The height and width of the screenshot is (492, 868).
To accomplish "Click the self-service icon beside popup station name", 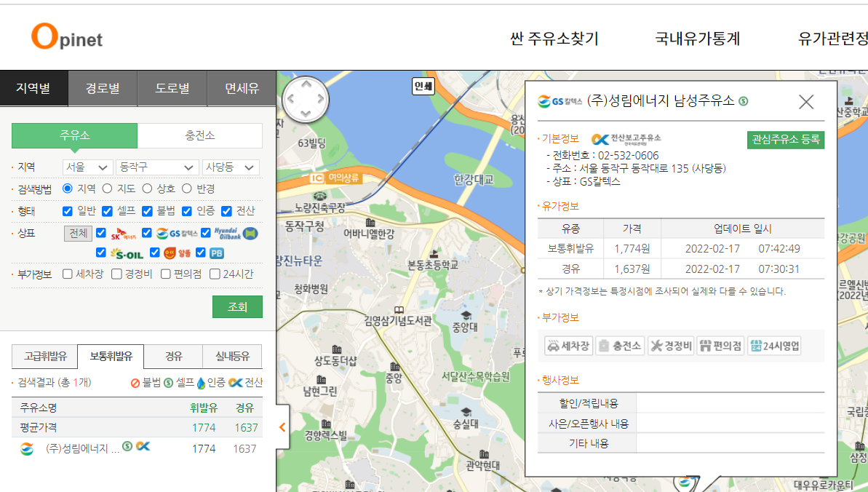I will 744,101.
